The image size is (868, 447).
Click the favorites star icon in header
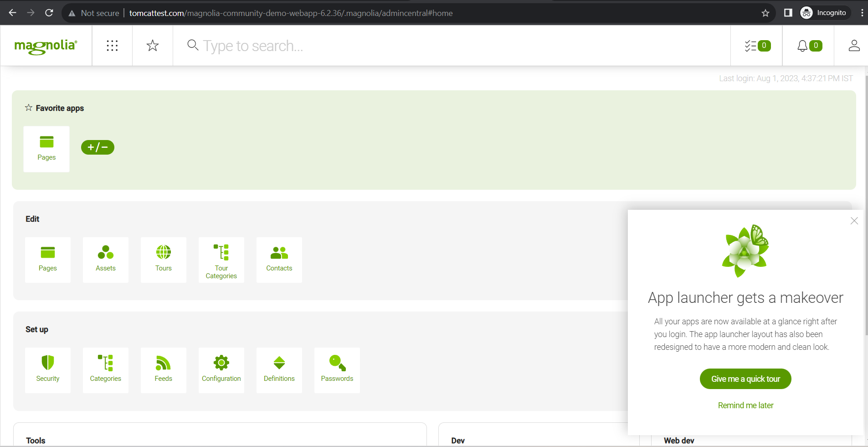coord(153,46)
